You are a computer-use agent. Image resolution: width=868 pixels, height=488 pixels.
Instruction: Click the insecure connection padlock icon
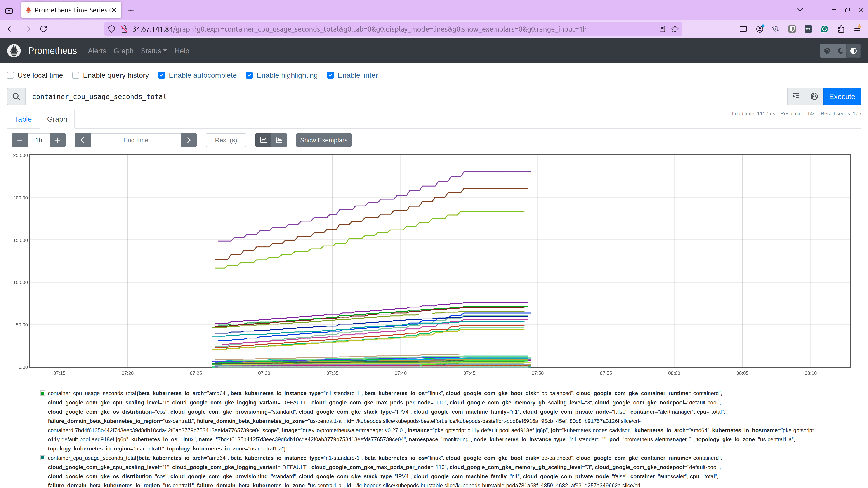[124, 29]
